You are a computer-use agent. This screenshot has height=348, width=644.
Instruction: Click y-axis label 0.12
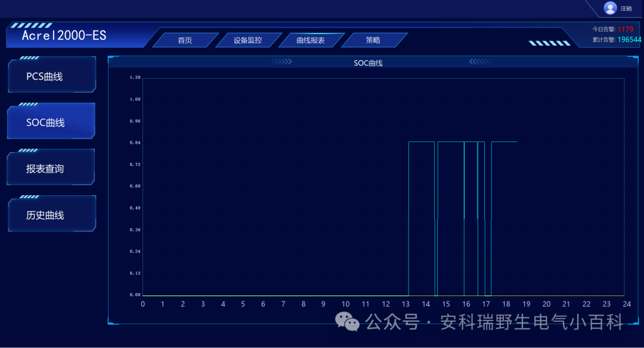click(135, 273)
